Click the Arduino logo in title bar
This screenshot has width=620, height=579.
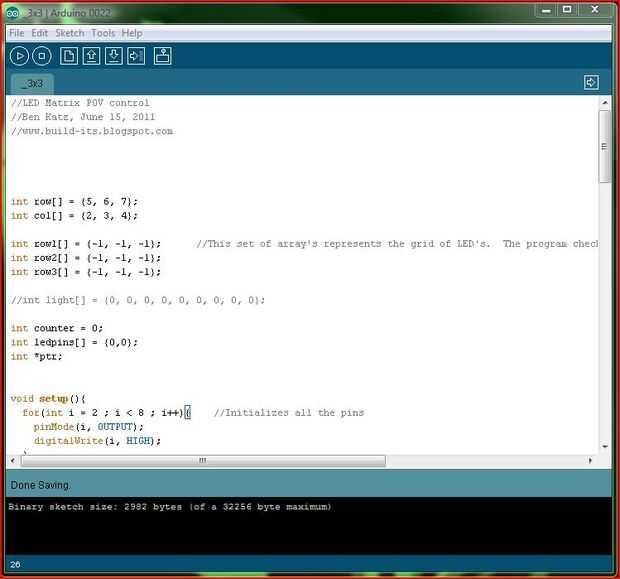(x=12, y=13)
